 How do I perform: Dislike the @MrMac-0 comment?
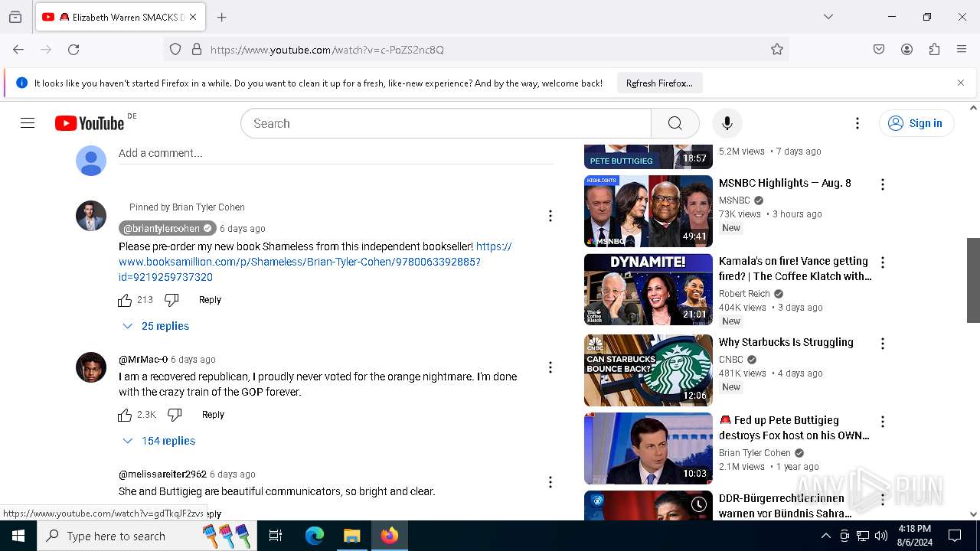(175, 415)
